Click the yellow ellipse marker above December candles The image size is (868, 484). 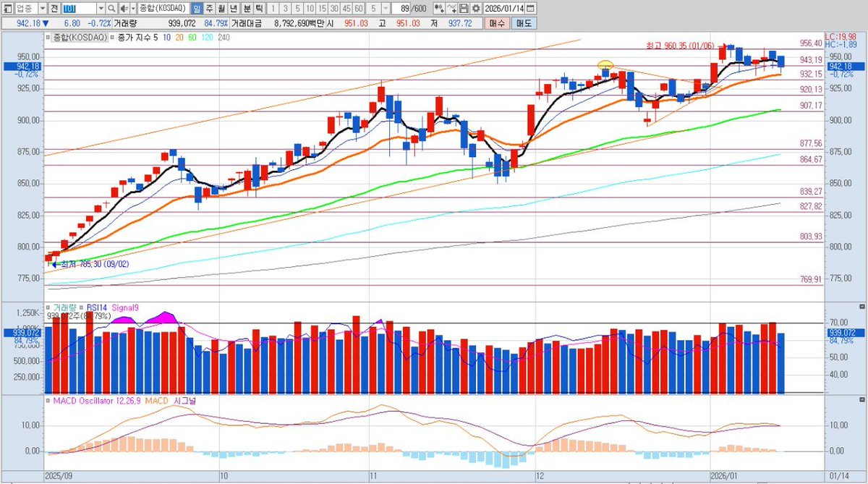tap(606, 64)
